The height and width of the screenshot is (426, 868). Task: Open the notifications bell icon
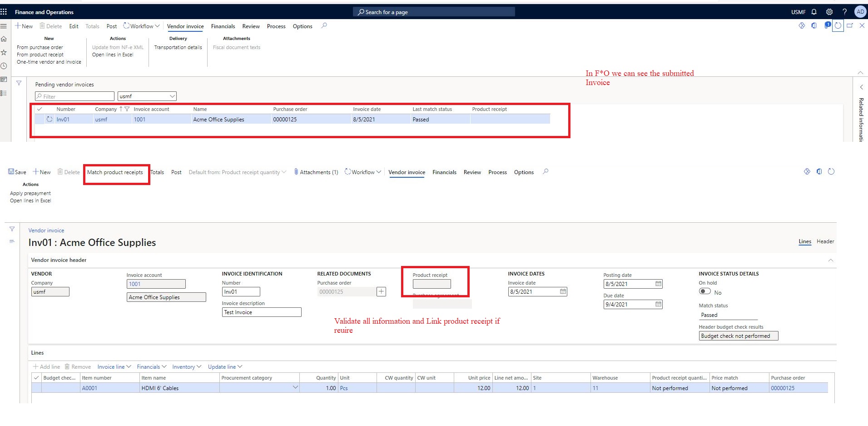coord(814,12)
